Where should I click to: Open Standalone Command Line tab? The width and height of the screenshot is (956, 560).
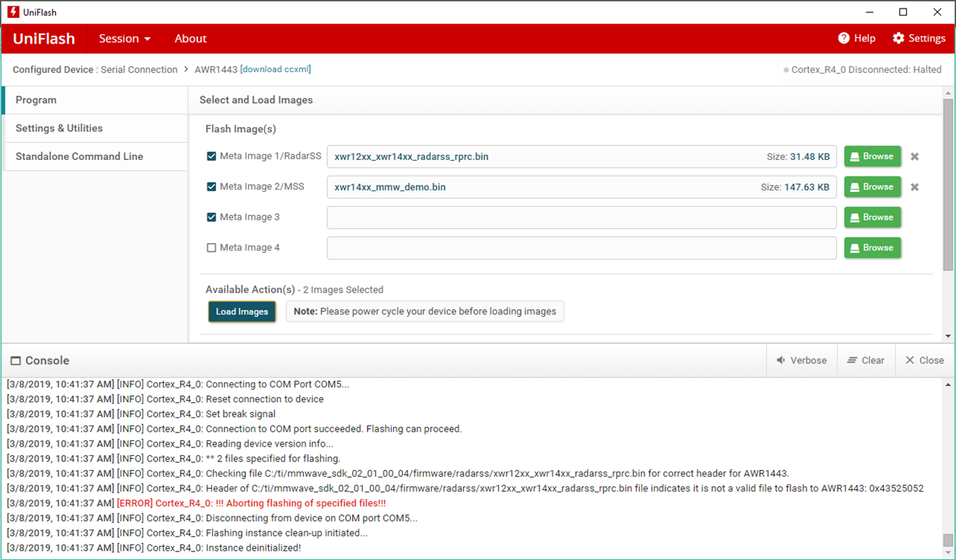95,156
